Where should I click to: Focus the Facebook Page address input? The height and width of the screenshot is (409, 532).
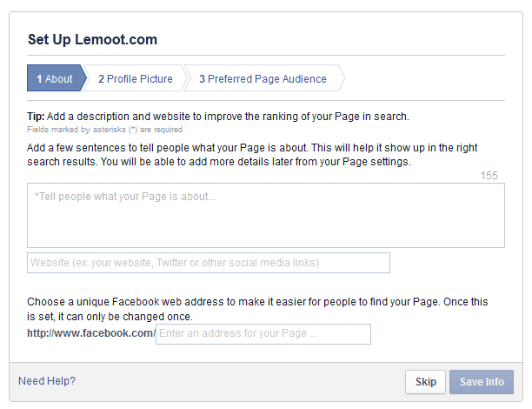[x=263, y=334]
